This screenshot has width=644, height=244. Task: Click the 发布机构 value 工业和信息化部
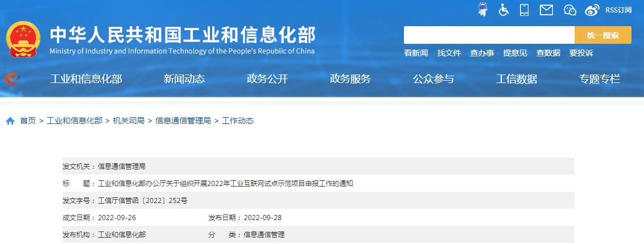[x=122, y=235]
